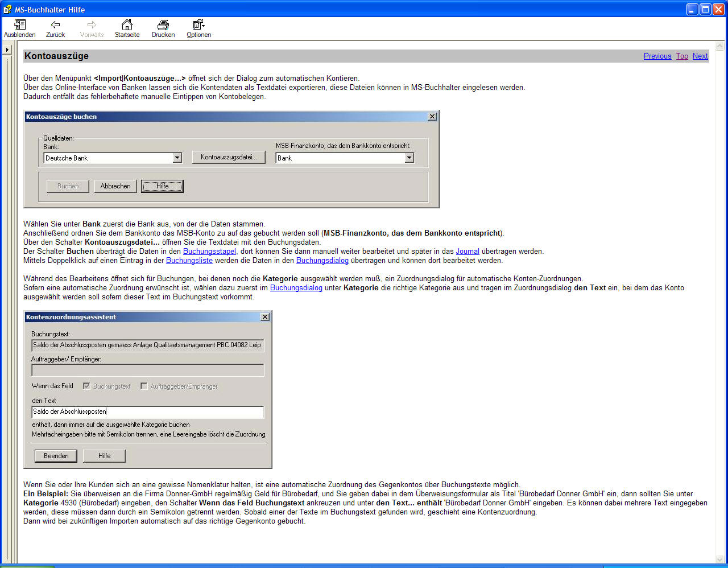Viewport: 728px width, 568px height.
Task: Click the 'den Text' input field
Action: (148, 411)
